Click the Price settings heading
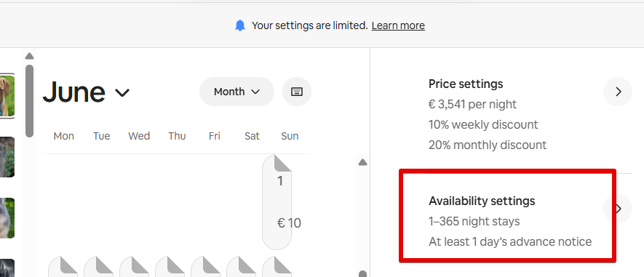The image size is (644, 277). (x=466, y=84)
